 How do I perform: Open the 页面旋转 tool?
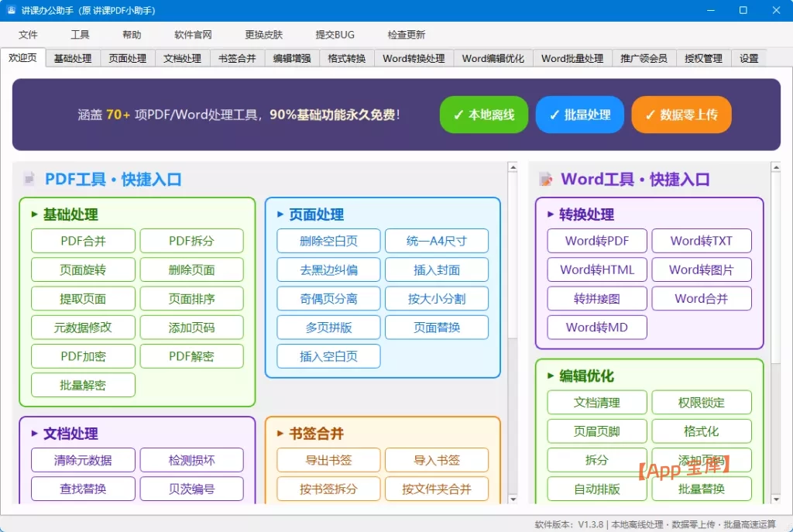(x=83, y=269)
